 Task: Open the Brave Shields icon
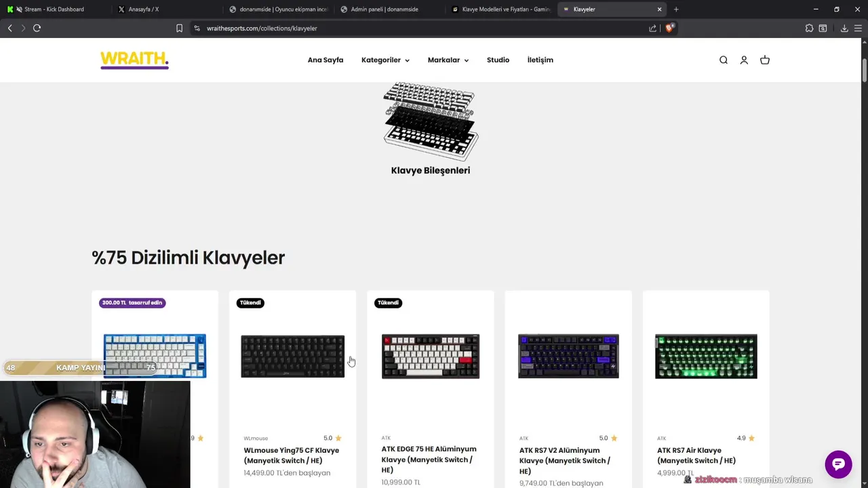669,28
